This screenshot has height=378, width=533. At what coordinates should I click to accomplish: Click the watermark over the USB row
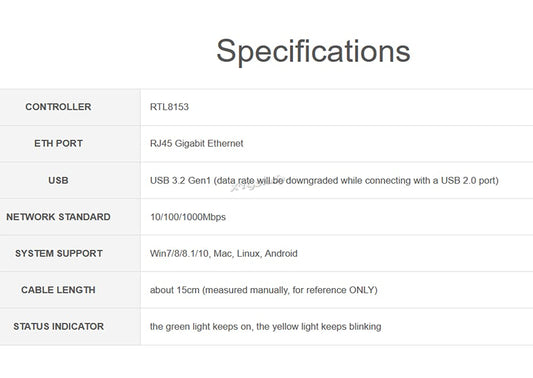click(x=258, y=184)
